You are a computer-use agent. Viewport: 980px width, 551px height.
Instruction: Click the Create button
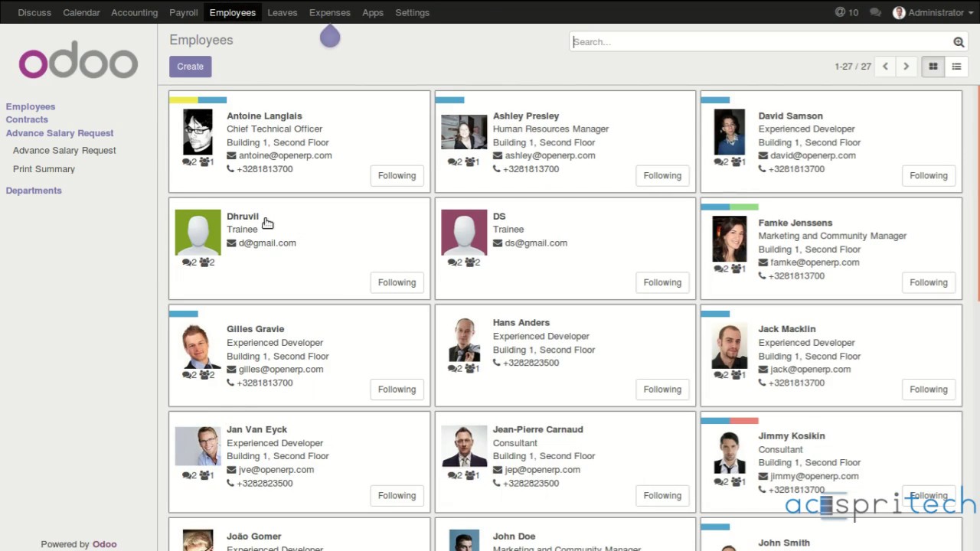point(190,67)
